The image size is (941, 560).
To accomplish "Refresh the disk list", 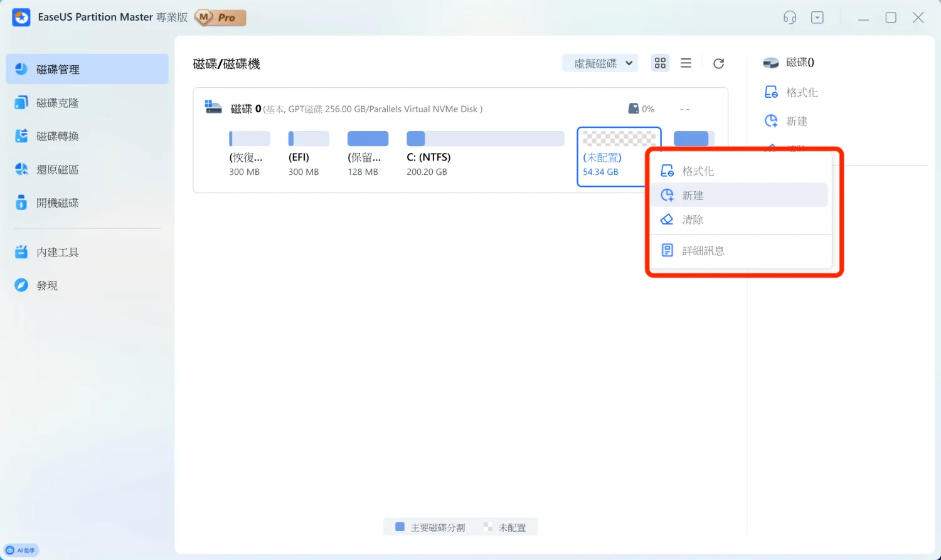I will [x=719, y=63].
